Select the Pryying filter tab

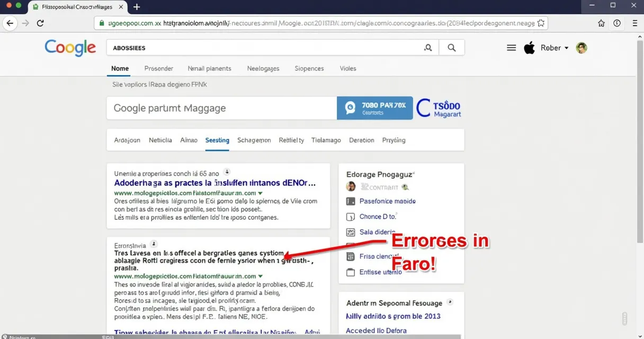[393, 140]
